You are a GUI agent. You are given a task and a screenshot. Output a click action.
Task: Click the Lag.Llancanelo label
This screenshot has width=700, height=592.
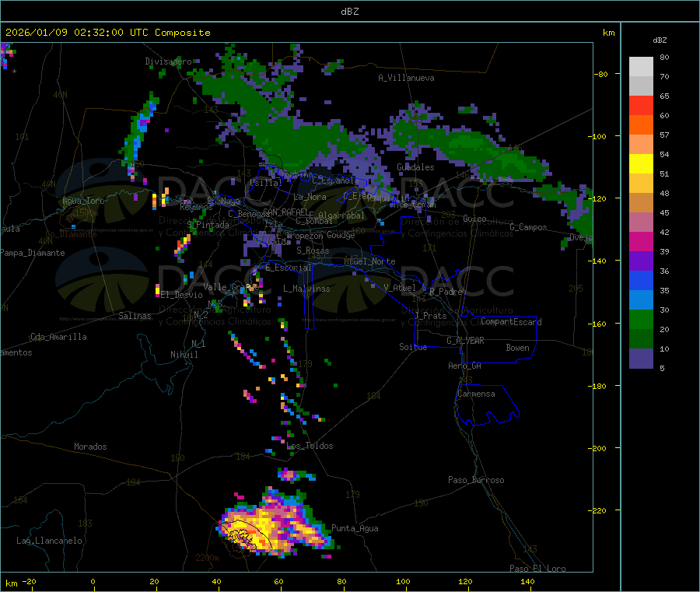point(49,541)
